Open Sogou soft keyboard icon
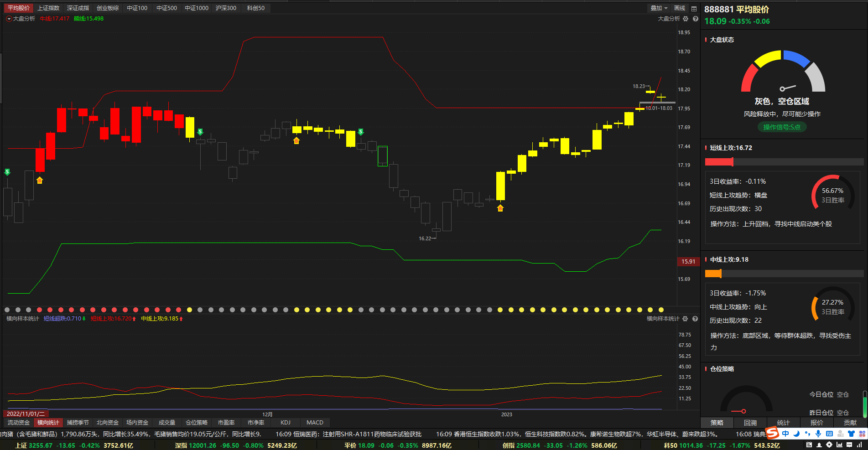The image size is (868, 450). (829, 434)
